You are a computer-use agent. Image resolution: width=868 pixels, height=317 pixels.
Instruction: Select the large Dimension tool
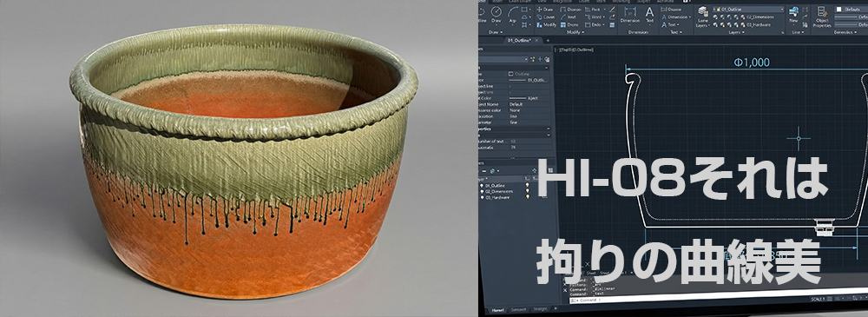[x=630, y=14]
